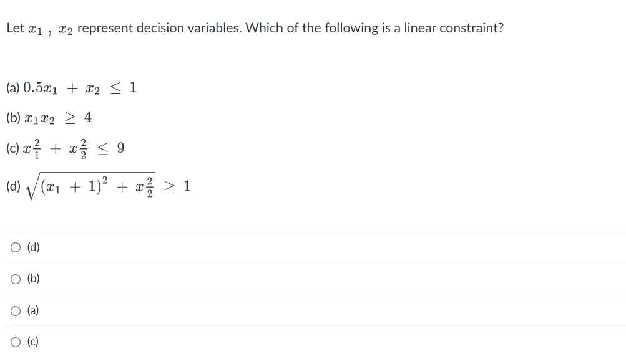Click the question statement about decision variables
This screenshot has height=364, width=626.
coord(254,27)
